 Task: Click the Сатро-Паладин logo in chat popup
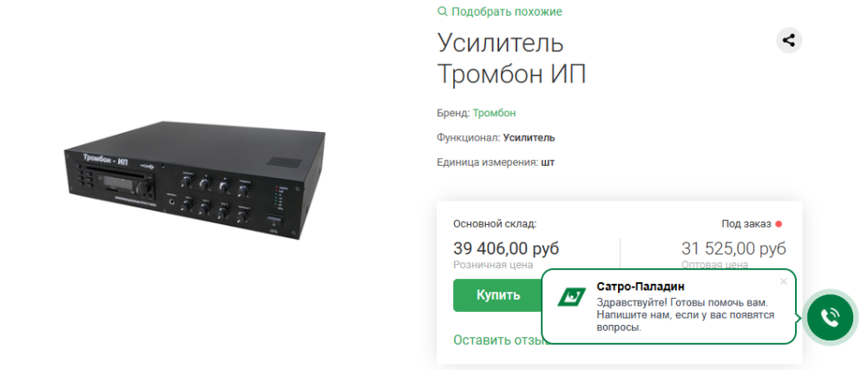(572, 297)
